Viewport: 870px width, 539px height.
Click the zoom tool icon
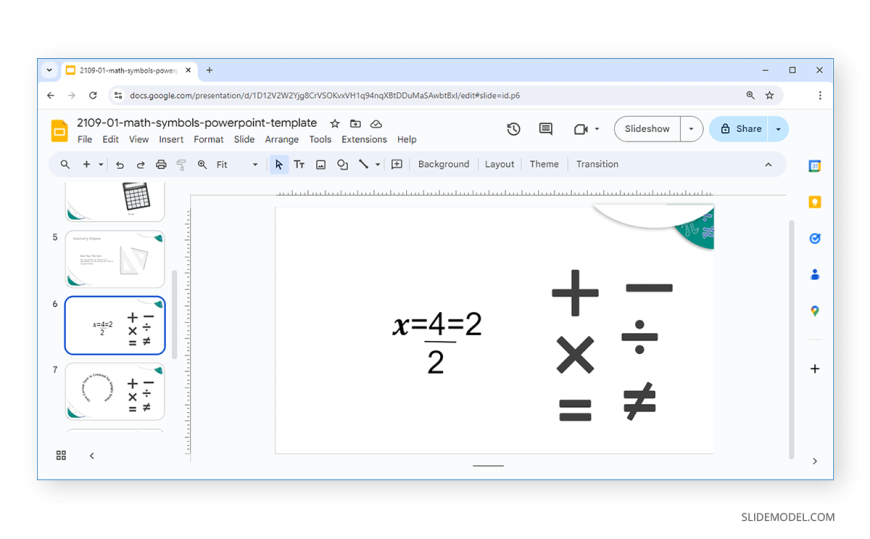coord(202,164)
